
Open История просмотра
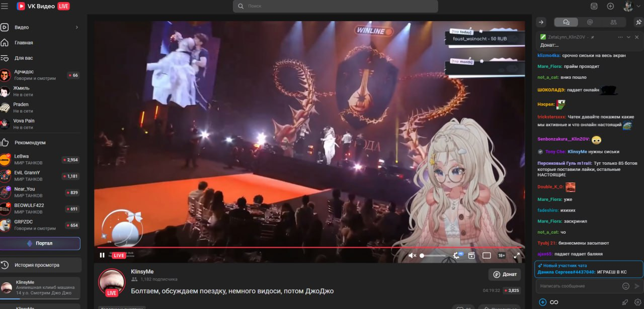click(x=40, y=265)
